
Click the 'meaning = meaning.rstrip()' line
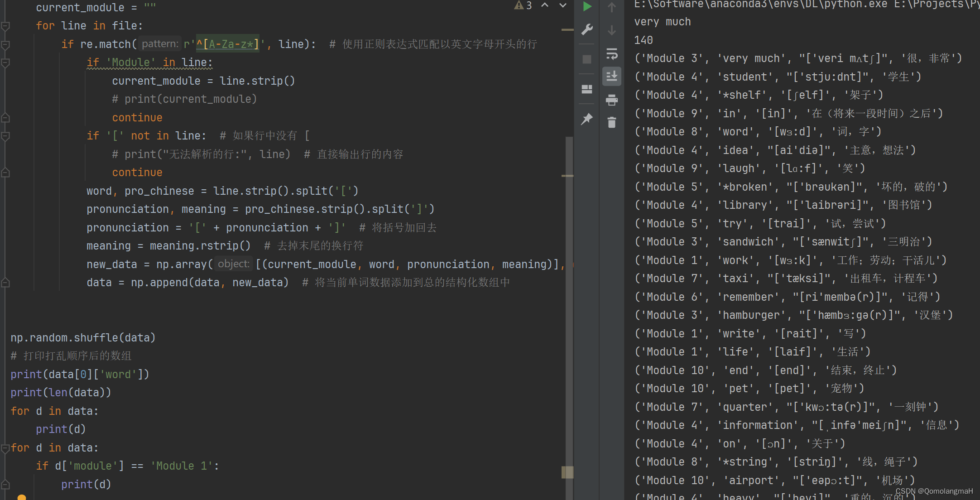[x=168, y=246]
